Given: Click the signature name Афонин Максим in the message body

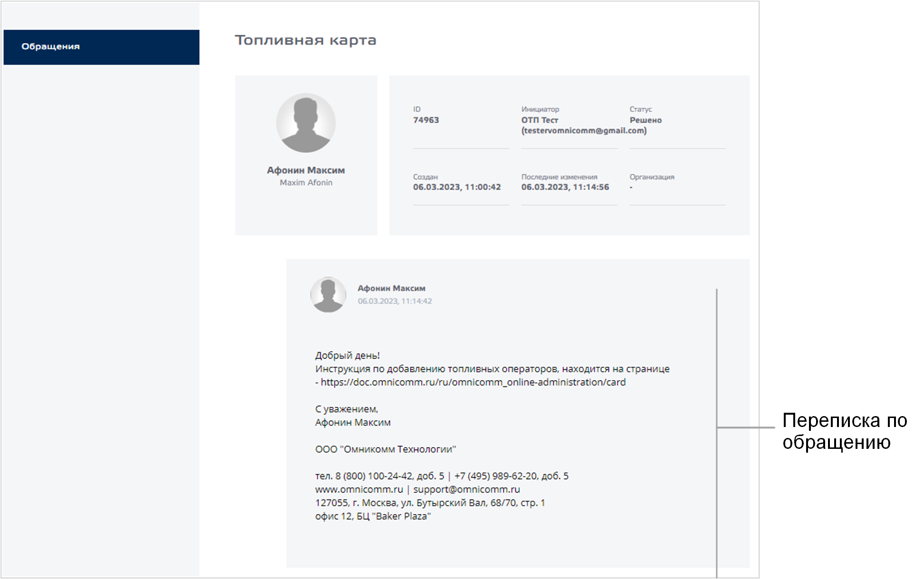Looking at the screenshot, I should click(353, 422).
